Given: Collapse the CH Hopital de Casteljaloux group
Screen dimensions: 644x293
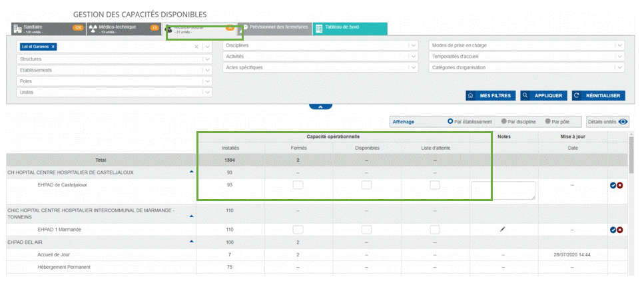Looking at the screenshot, I should click(x=191, y=172).
